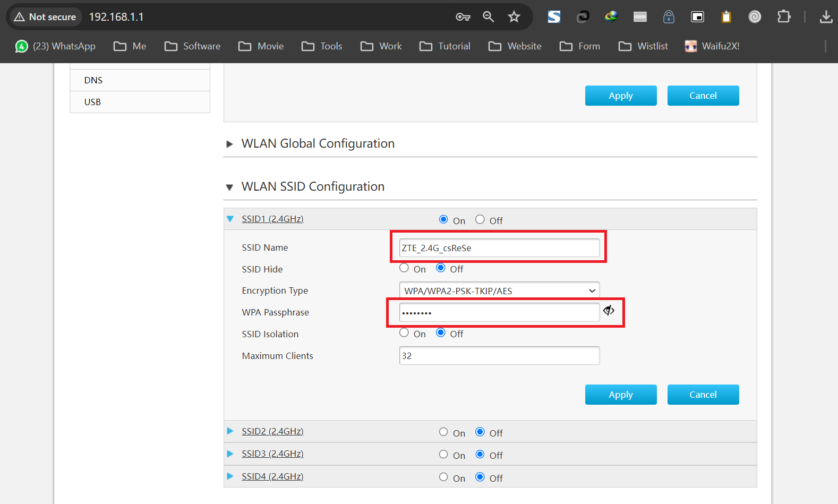The width and height of the screenshot is (838, 504).
Task: Open the Encryption Type dropdown
Action: (x=499, y=291)
